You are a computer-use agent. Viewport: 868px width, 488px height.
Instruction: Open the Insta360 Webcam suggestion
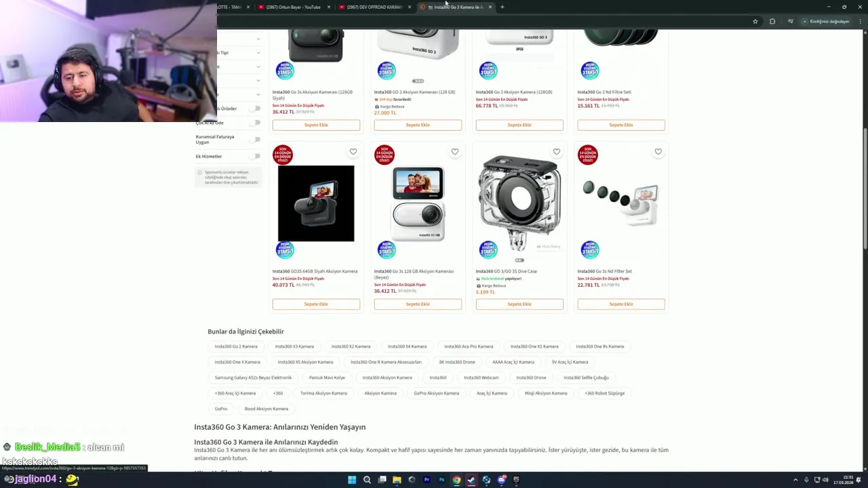click(x=481, y=378)
